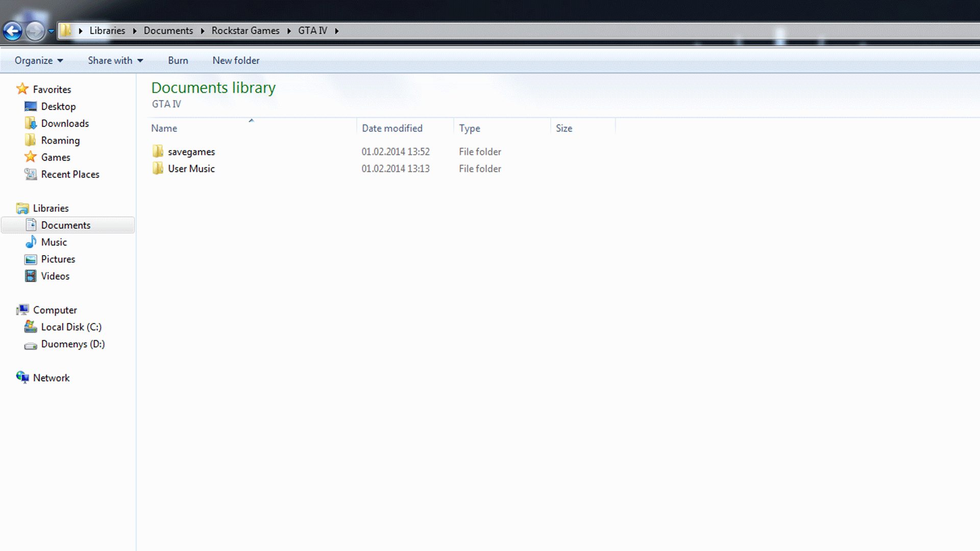Open Duomenys (D:) drive
980x551 pixels.
coord(72,344)
